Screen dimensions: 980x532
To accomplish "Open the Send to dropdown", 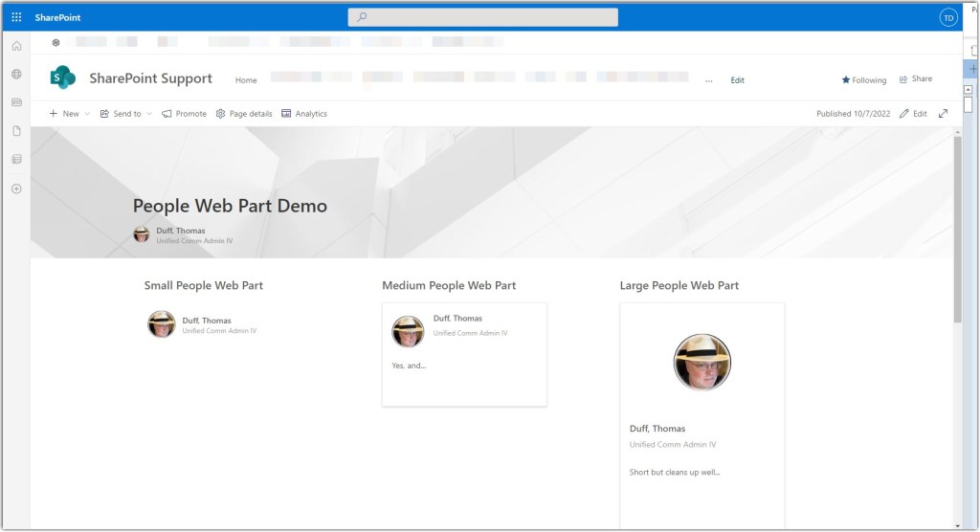I will 126,114.
